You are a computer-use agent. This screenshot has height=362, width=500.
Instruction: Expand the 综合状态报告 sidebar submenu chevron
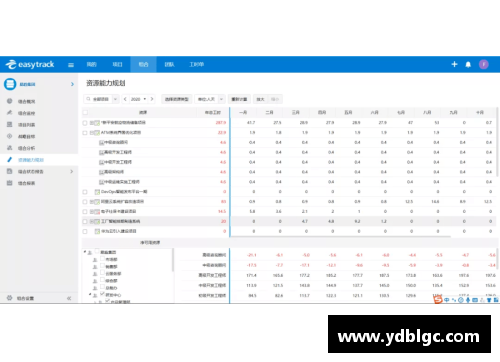71,171
